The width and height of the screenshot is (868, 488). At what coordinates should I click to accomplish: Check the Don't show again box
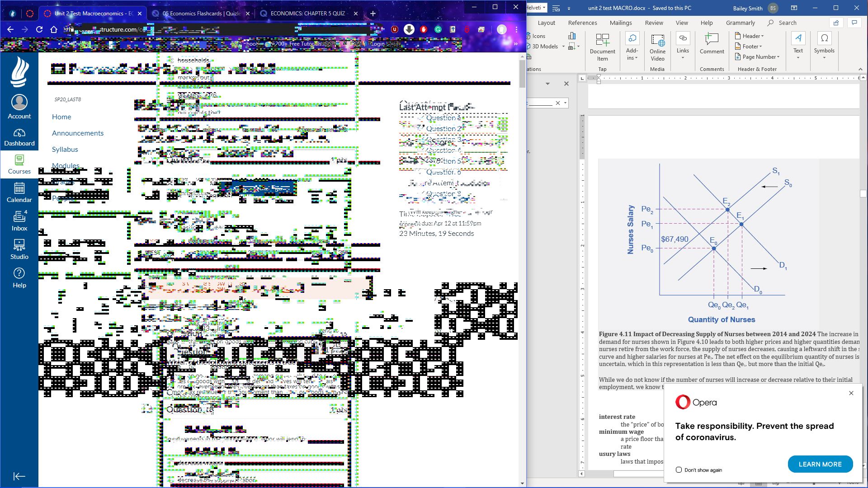point(679,470)
